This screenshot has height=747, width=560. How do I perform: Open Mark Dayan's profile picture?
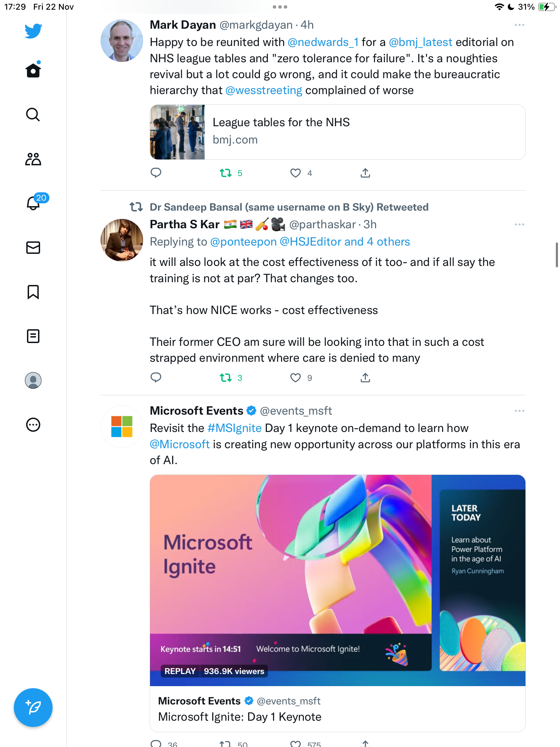coord(122,40)
